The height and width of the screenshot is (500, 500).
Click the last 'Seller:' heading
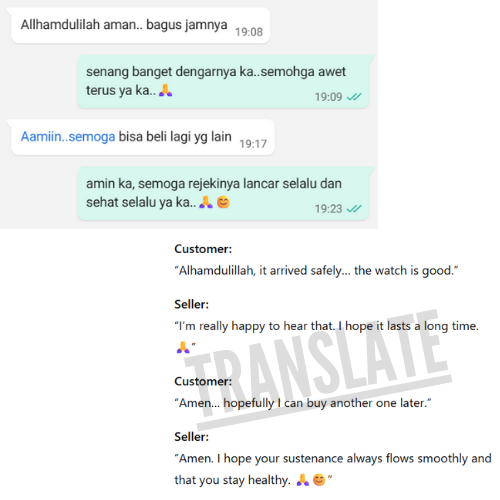(x=191, y=437)
